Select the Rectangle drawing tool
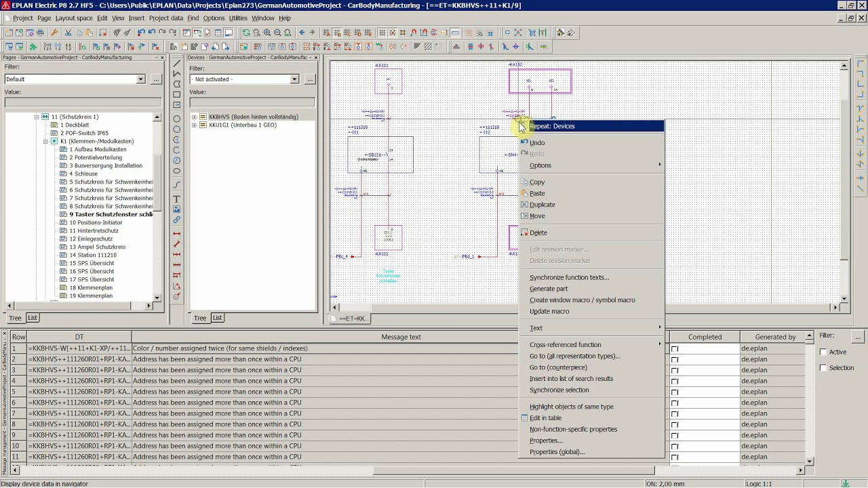This screenshot has height=488, width=868. [x=176, y=94]
